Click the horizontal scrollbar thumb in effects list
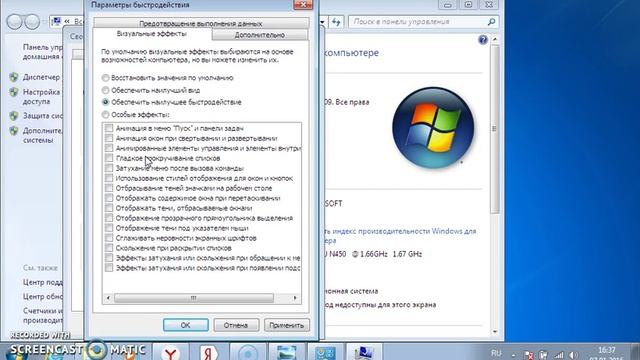640x360 pixels. tap(194, 298)
